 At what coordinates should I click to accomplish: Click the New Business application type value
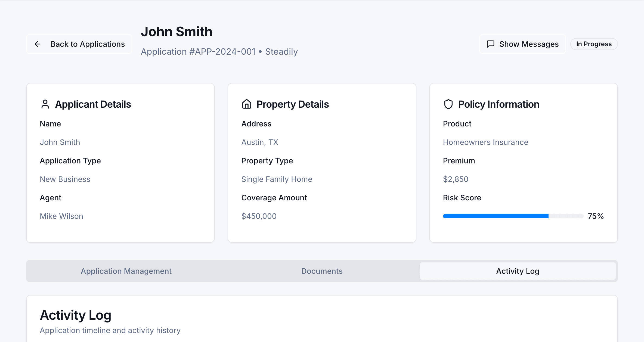click(x=65, y=179)
